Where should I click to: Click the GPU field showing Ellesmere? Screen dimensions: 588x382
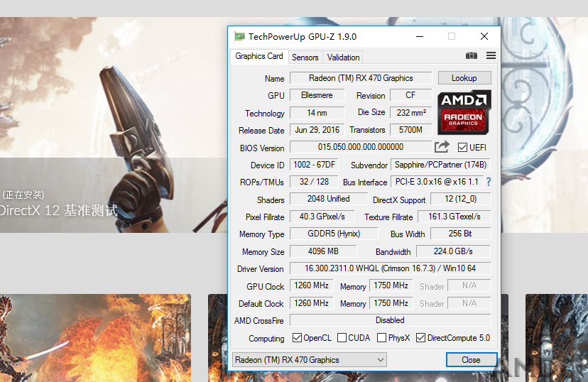[317, 95]
